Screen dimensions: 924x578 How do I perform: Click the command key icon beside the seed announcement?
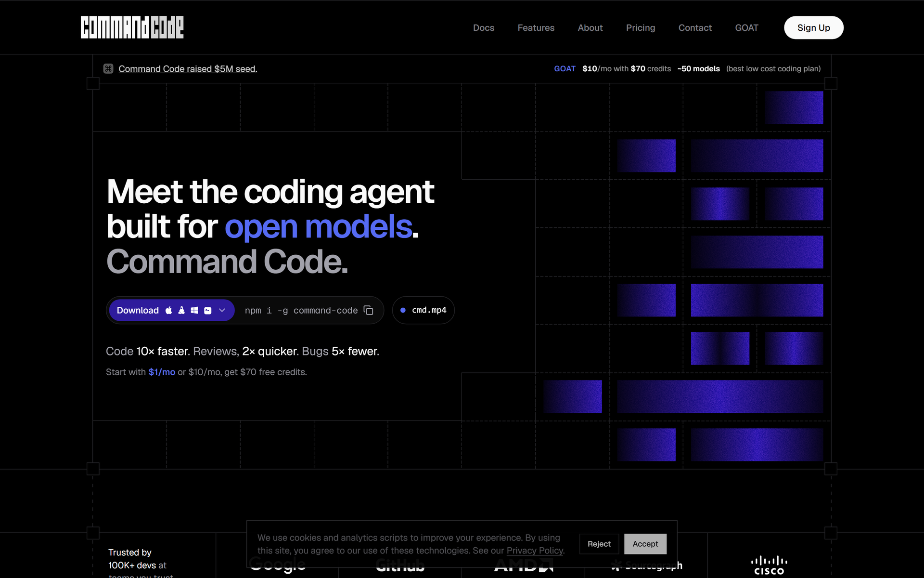click(108, 69)
